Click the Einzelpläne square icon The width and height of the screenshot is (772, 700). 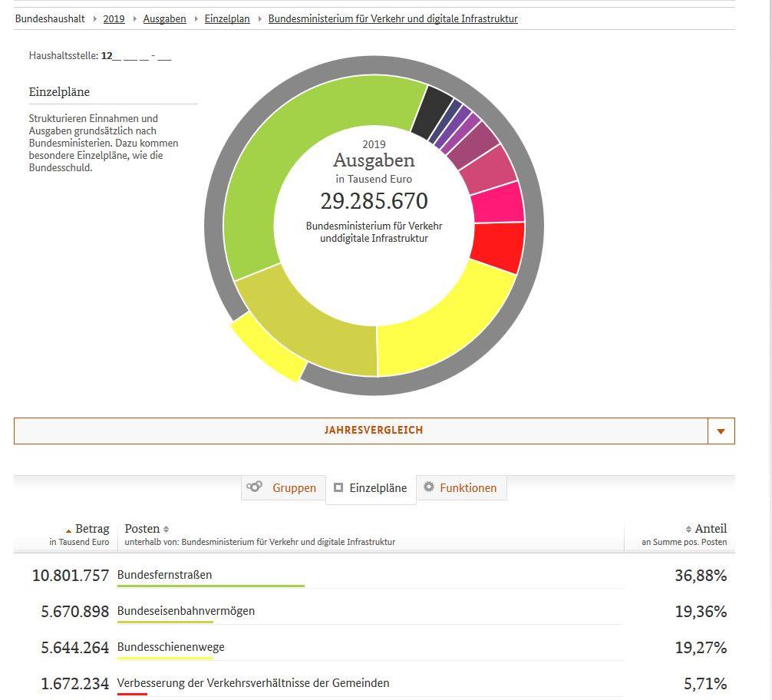338,487
